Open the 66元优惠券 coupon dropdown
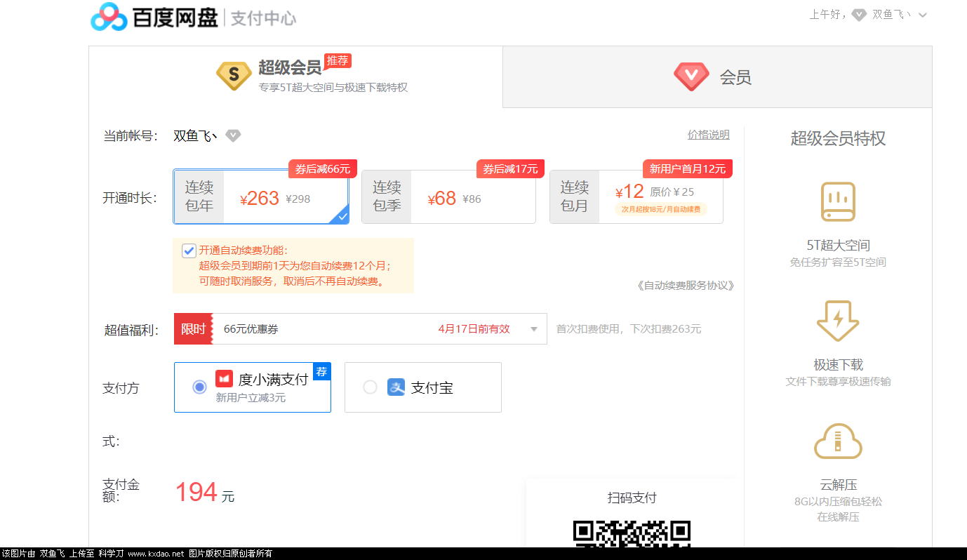967x560 pixels. tap(361, 329)
